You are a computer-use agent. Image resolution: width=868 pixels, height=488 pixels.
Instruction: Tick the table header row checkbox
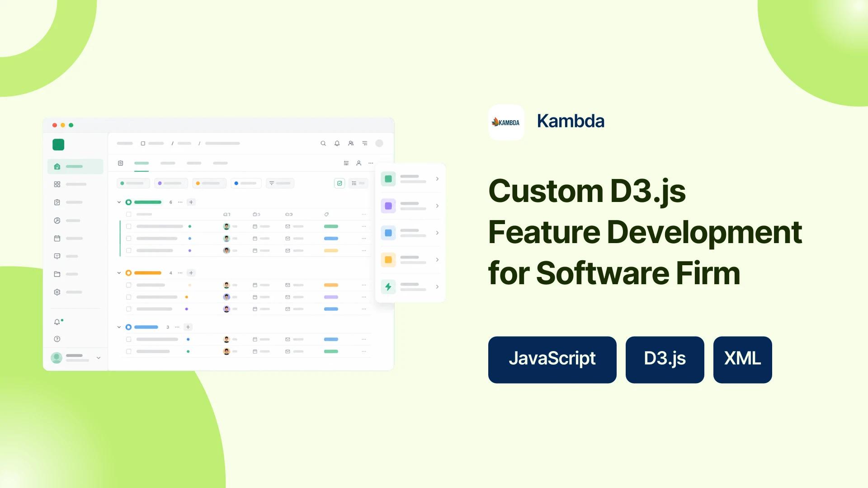coord(129,214)
